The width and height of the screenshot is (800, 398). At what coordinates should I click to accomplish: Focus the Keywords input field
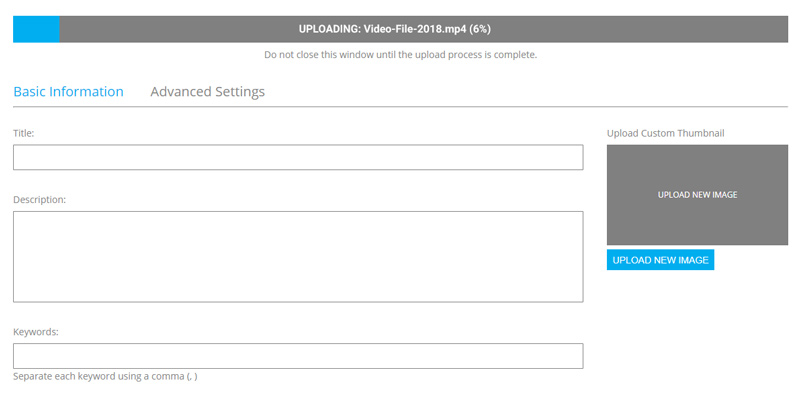point(298,356)
